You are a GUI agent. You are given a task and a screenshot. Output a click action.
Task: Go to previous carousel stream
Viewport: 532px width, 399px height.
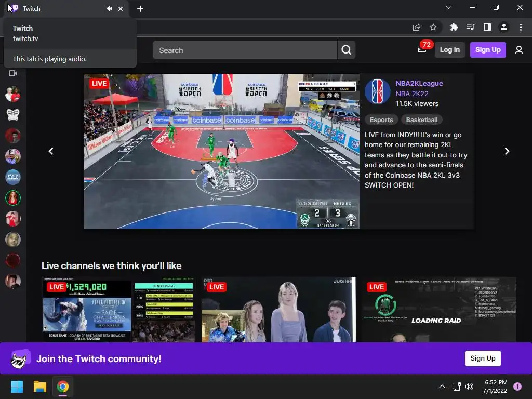coord(51,151)
